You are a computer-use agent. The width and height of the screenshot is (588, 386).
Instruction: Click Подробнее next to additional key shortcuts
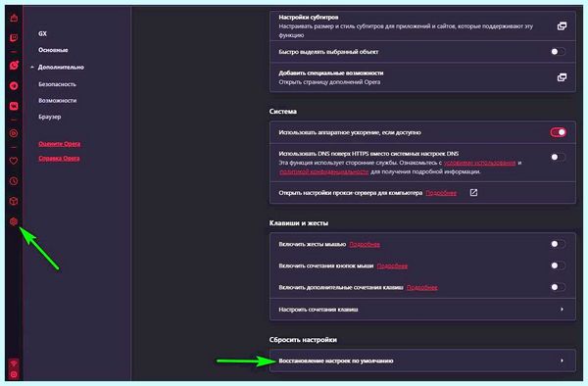421,288
